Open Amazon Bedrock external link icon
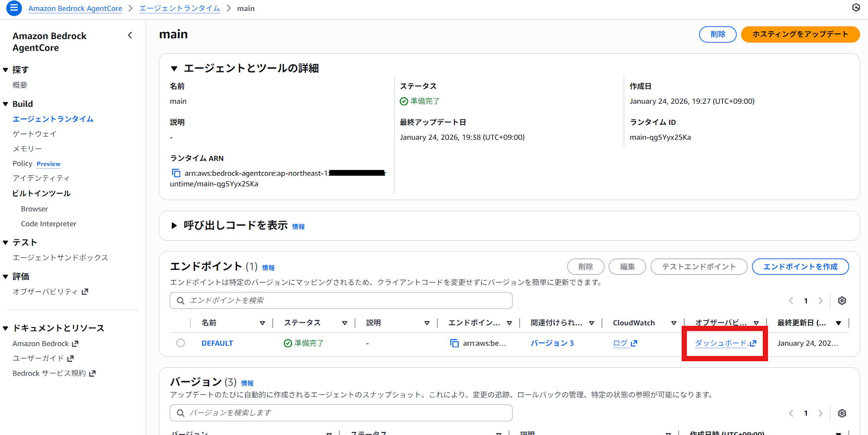 (x=75, y=343)
